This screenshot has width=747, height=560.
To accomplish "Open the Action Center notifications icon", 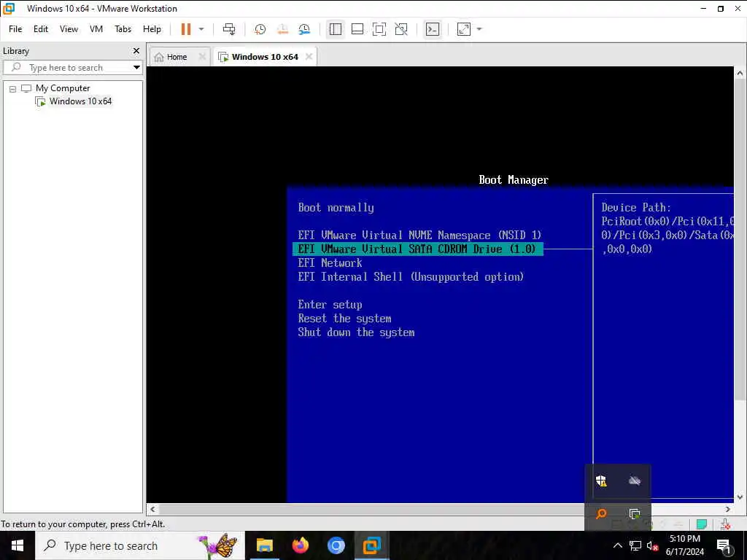I will pyautogui.click(x=724, y=545).
